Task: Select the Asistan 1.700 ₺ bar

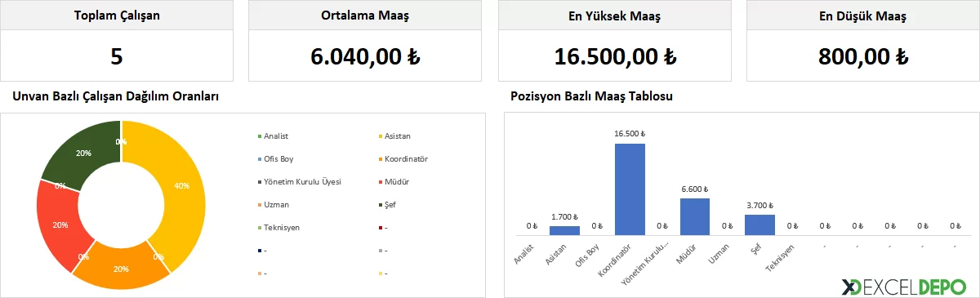Action: tap(564, 230)
